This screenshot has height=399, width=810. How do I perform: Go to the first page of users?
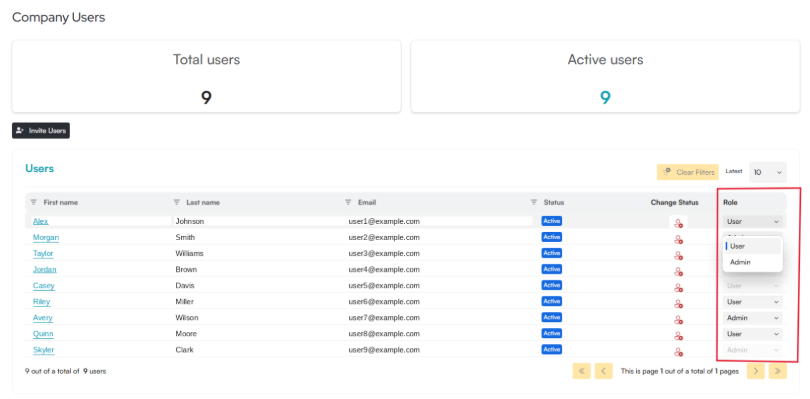point(581,371)
